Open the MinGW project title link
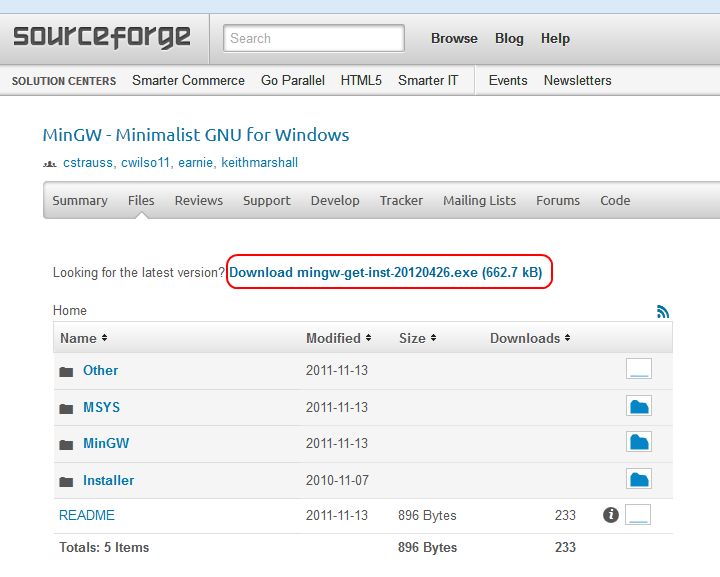The width and height of the screenshot is (720, 577). [x=196, y=135]
